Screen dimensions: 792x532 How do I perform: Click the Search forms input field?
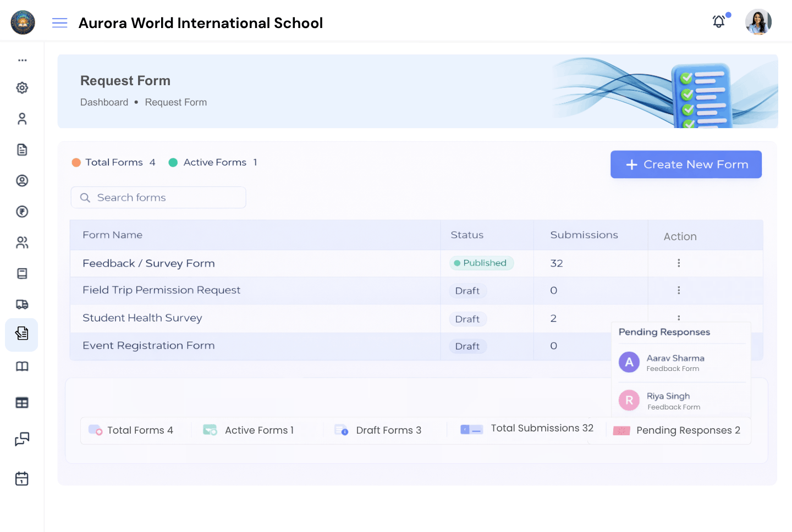pos(158,197)
